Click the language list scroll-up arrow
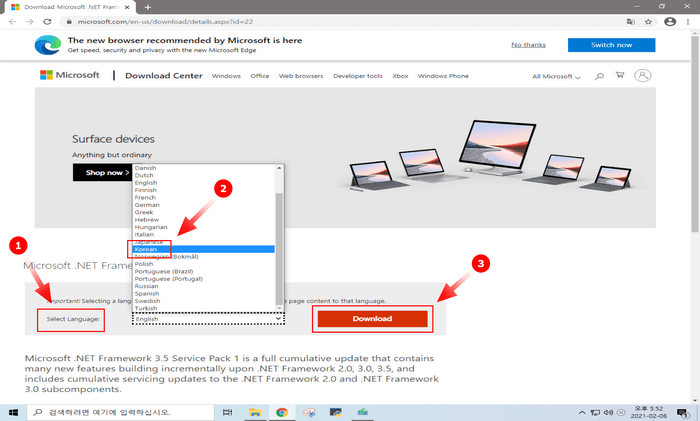 click(x=279, y=168)
